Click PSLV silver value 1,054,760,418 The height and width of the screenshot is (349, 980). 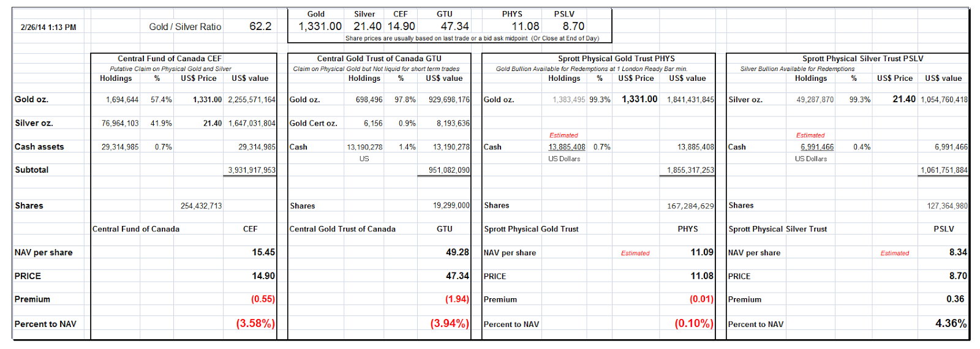point(944,100)
